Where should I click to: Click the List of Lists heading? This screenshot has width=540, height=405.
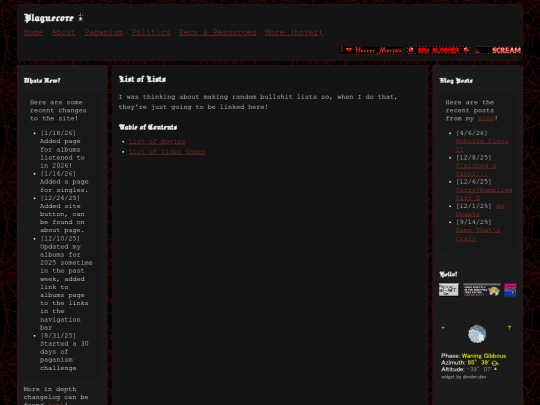[x=142, y=79]
